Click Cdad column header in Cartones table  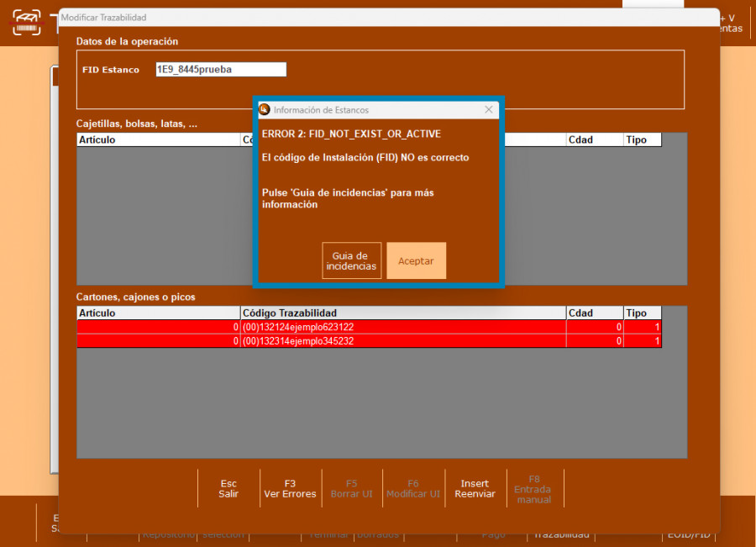[x=594, y=313]
